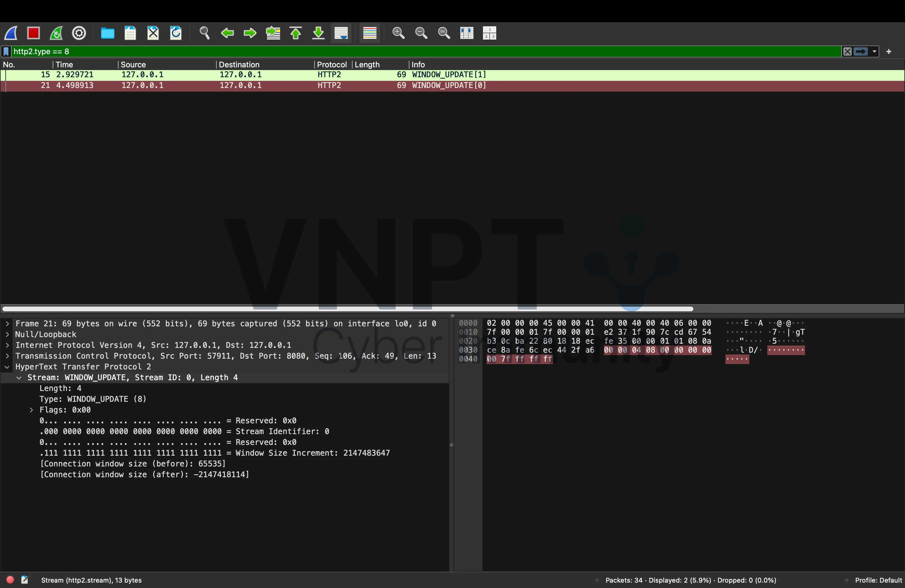Screen dimensions: 905x588
Task: Click the Resize columns icon
Action: point(467,33)
